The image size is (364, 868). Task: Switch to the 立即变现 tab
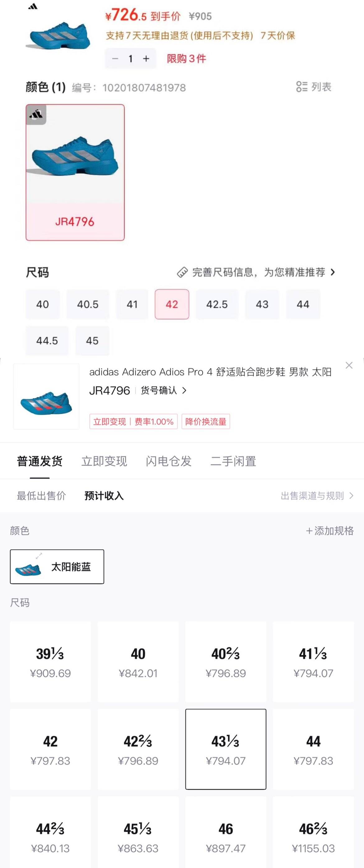104,461
